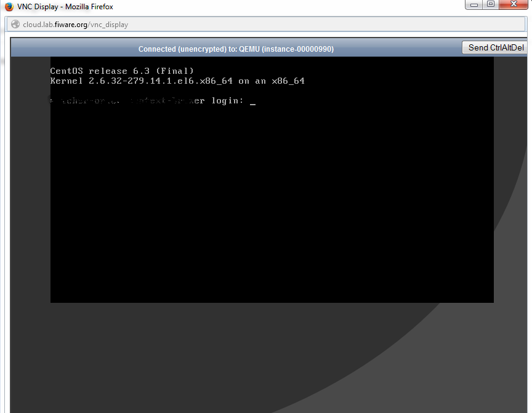Maximize the VNC Display Firefox window
532x413 pixels.
(x=491, y=4)
